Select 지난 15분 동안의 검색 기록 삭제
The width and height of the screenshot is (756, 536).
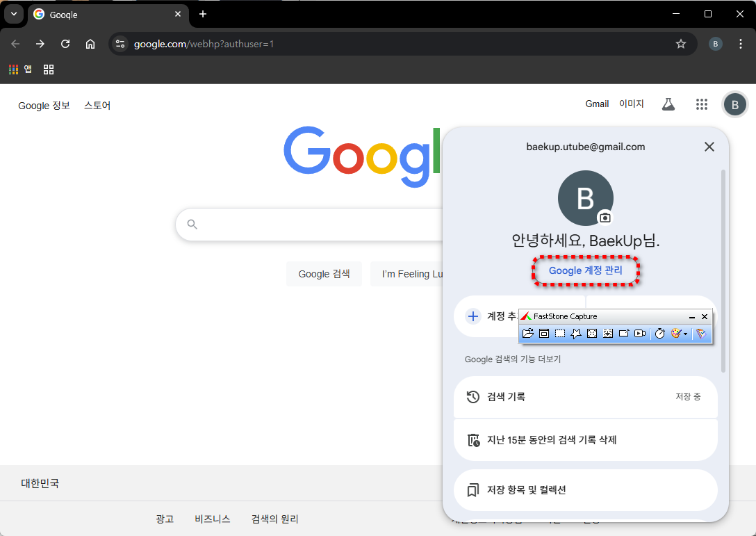[586, 440]
